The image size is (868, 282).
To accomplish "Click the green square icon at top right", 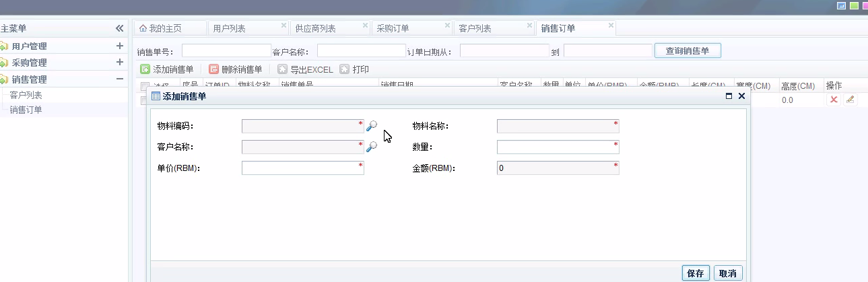I will 854,5.
